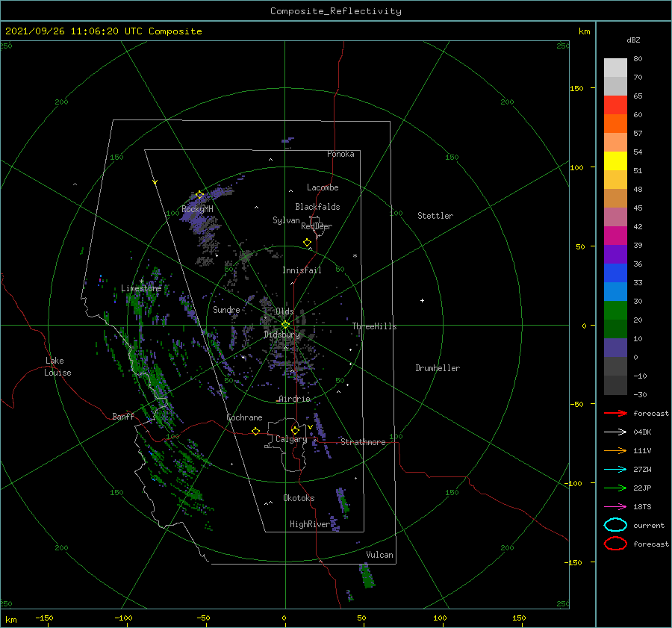Click the cyan 27ZW arrow in the legend
Image resolution: width=672 pixels, height=628 pixels.
click(x=615, y=470)
